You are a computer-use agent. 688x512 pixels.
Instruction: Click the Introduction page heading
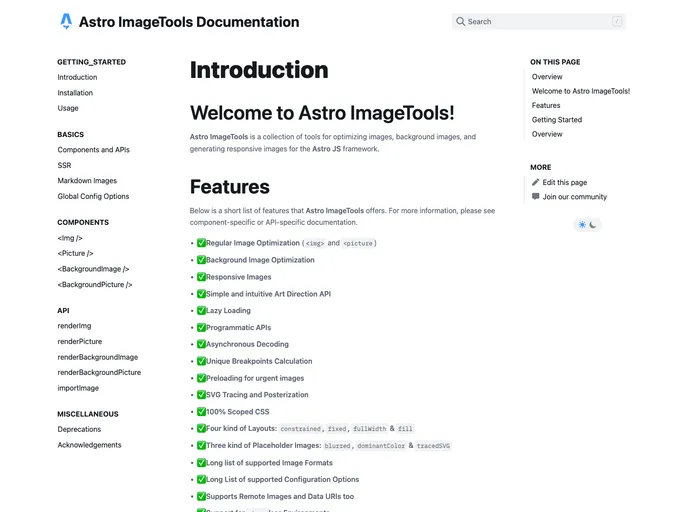coord(259,70)
